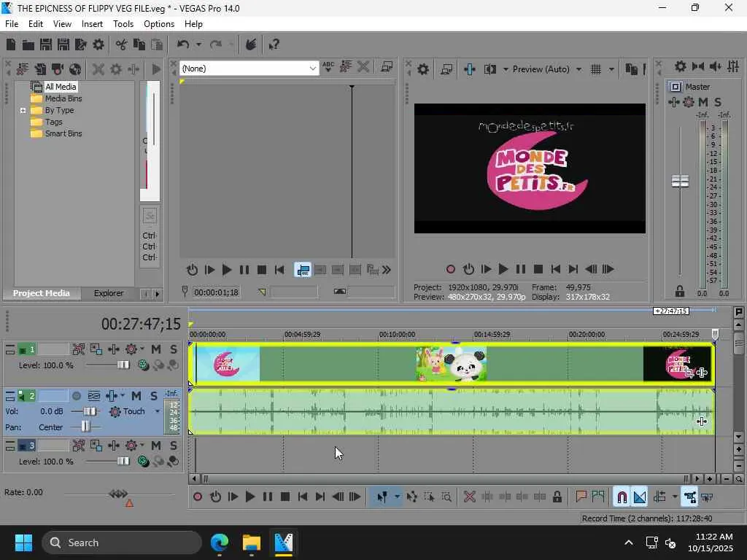Click Record button in bottom transport bar
The image size is (747, 560).
(198, 497)
